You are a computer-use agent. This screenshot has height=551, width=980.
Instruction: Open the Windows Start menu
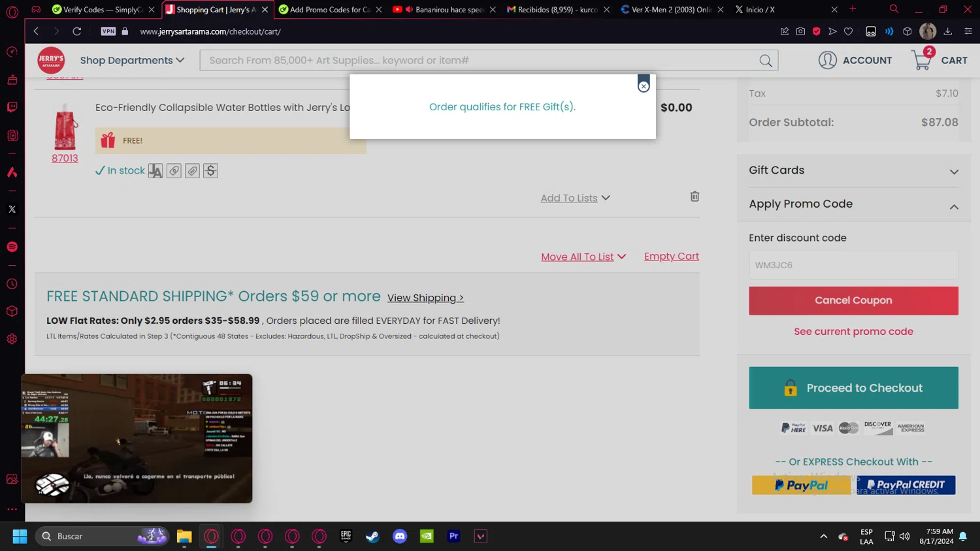(x=20, y=537)
